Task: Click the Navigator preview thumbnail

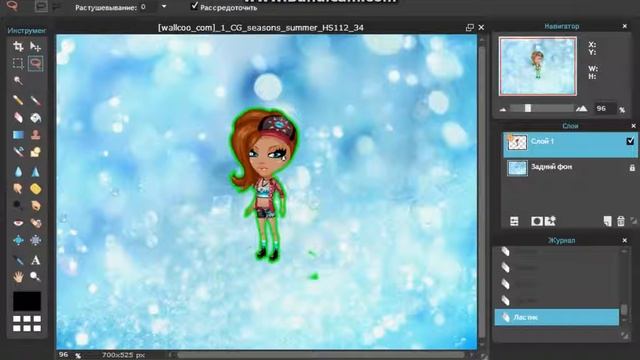Action: point(538,66)
